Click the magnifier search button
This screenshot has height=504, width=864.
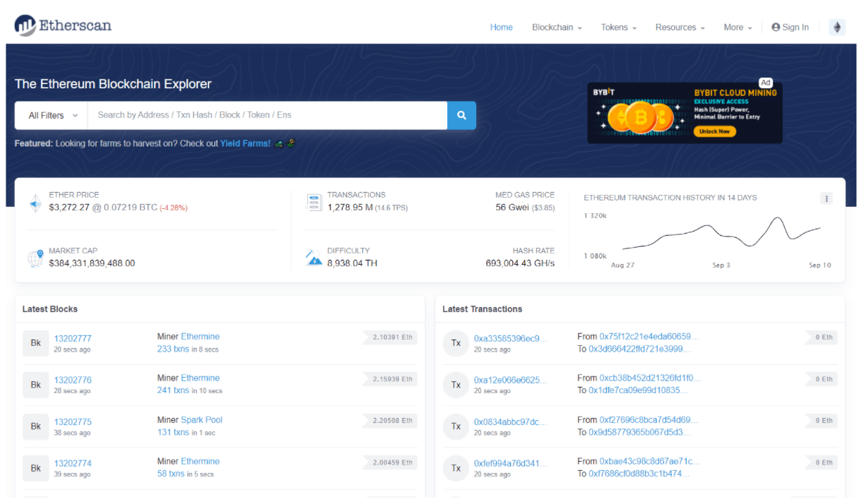click(x=461, y=116)
